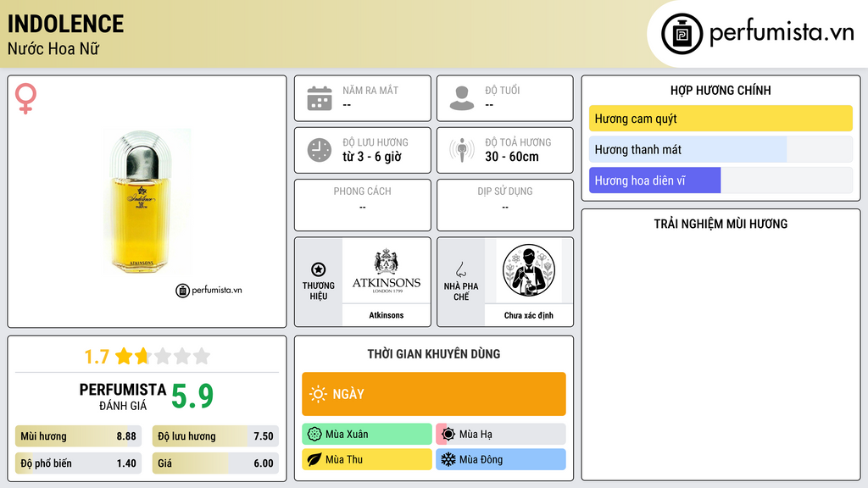Click the summer sun icon for Mùa Hạ

pyautogui.click(x=448, y=435)
